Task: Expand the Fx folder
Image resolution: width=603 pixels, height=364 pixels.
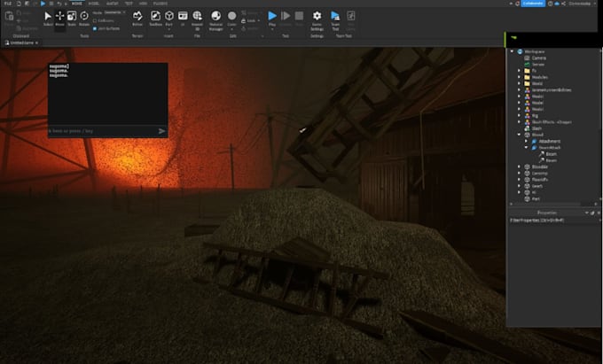Action: [x=519, y=71]
